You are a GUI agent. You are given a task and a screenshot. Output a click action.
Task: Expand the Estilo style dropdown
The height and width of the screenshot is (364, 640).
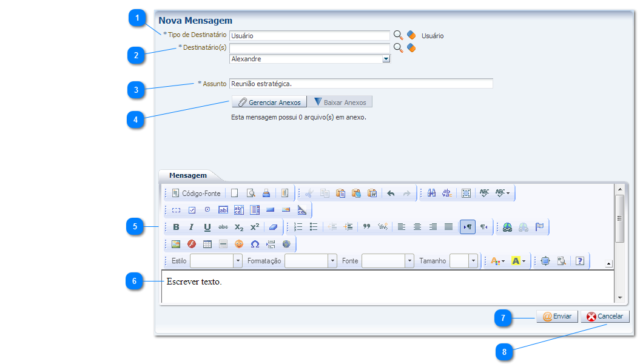pos(238,261)
